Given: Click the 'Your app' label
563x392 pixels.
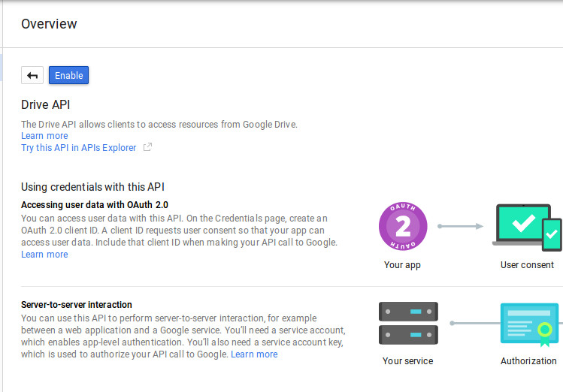Looking at the screenshot, I should (402, 265).
